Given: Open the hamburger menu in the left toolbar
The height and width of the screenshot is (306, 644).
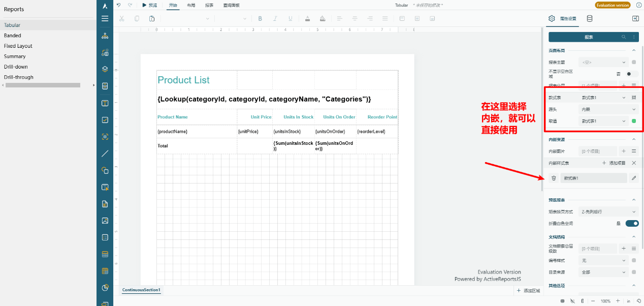Looking at the screenshot, I should click(x=105, y=18).
